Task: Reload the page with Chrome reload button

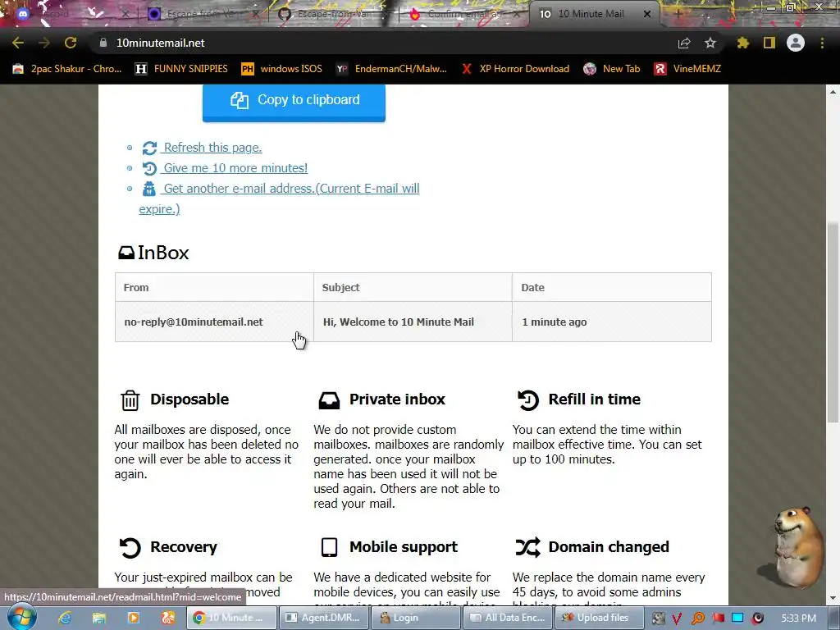Action: pyautogui.click(x=71, y=43)
